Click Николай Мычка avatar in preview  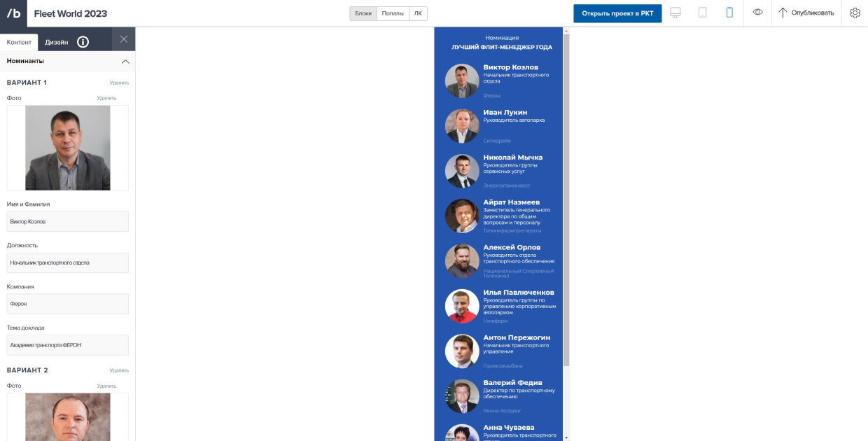tap(462, 171)
